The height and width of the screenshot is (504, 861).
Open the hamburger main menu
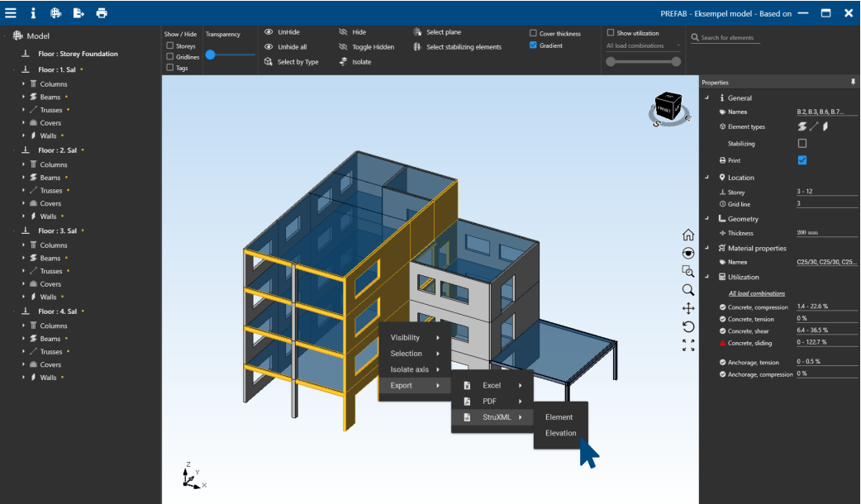tap(11, 12)
